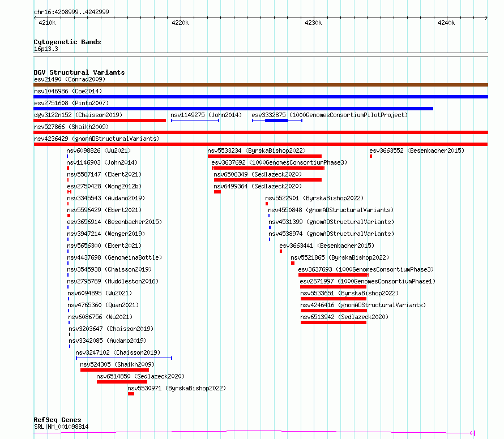Image resolution: width=504 pixels, height=439 pixels.
Task: Select the nsv3545938 (Chaisson2019) label
Action: click(x=109, y=269)
